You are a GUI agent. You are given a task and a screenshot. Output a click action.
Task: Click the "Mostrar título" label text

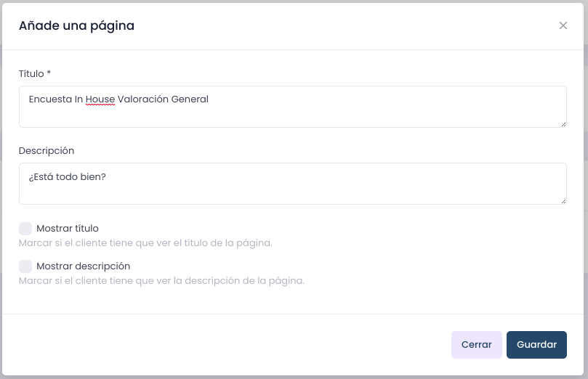click(x=68, y=229)
